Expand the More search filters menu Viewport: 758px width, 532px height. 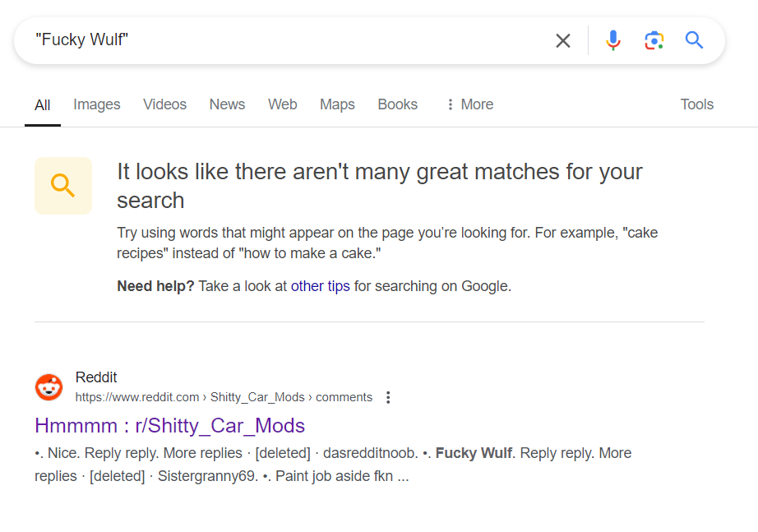coord(469,104)
